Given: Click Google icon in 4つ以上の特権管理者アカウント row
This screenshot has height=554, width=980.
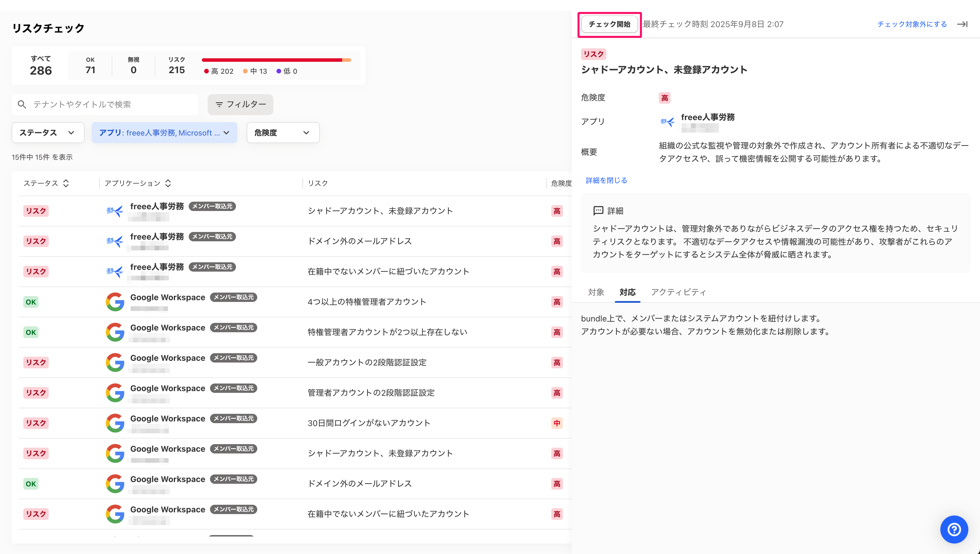Looking at the screenshot, I should tap(115, 302).
